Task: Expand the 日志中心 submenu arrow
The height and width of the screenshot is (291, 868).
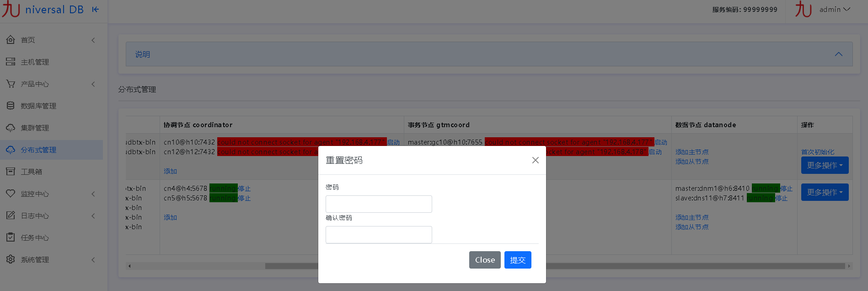Action: tap(93, 216)
